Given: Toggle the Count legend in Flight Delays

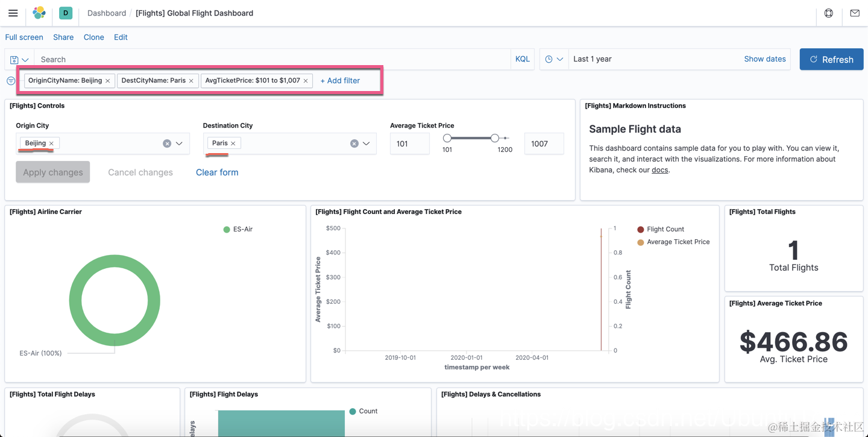Looking at the screenshot, I should [363, 411].
